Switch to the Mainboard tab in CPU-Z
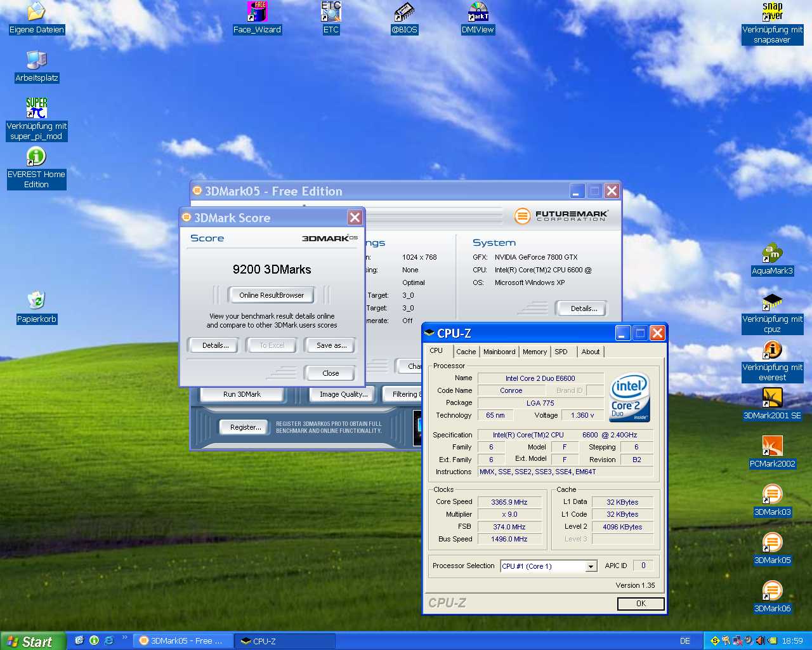 (x=499, y=352)
